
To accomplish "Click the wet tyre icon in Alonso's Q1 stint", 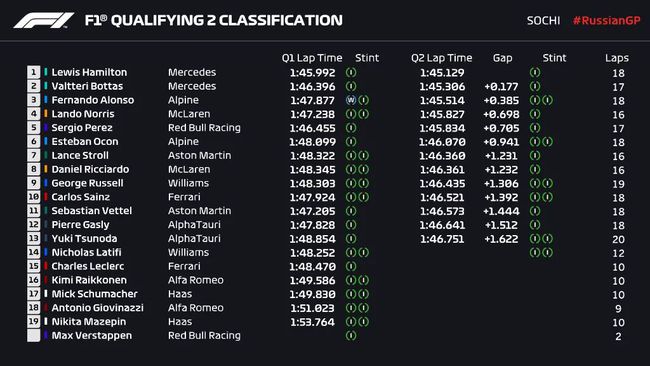I will coord(351,100).
